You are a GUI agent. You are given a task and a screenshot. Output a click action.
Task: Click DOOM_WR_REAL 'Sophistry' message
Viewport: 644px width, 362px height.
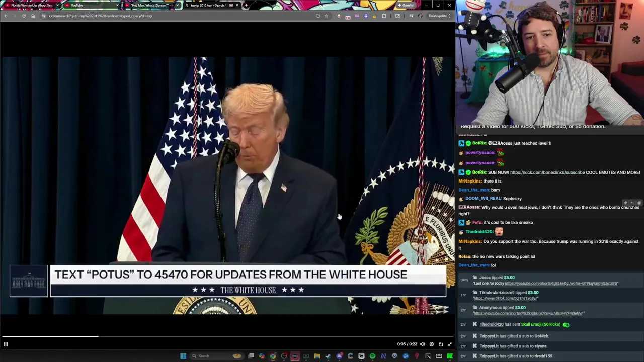click(512, 198)
